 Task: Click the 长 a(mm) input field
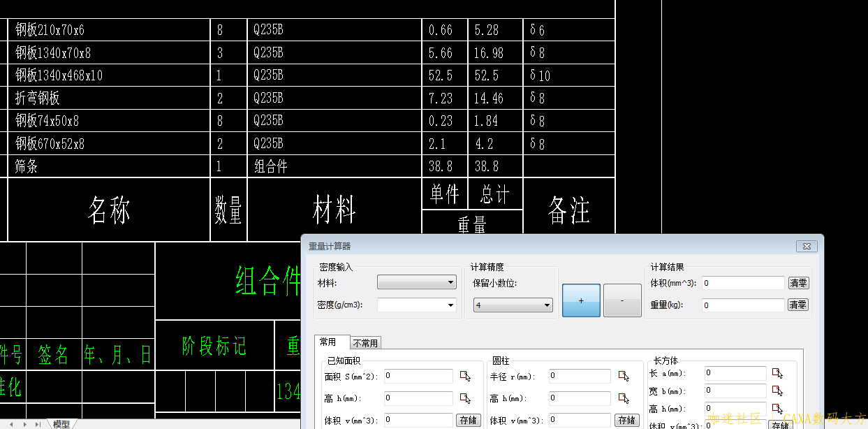click(735, 373)
